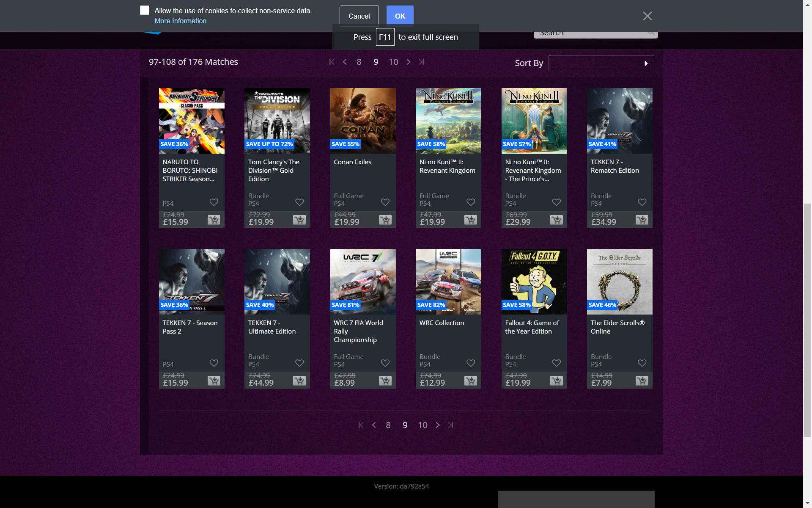
Task: Click Cancel on cookie banner
Action: [359, 16]
